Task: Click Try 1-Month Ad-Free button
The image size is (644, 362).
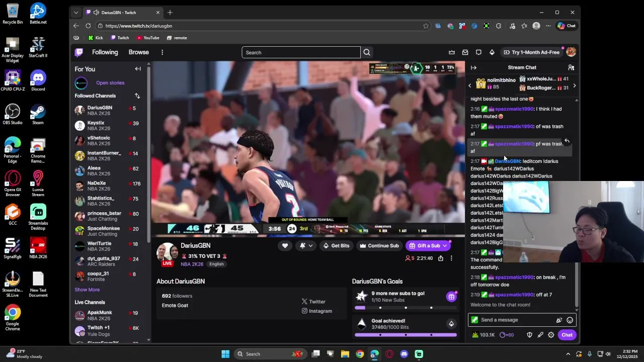Action: click(x=531, y=52)
